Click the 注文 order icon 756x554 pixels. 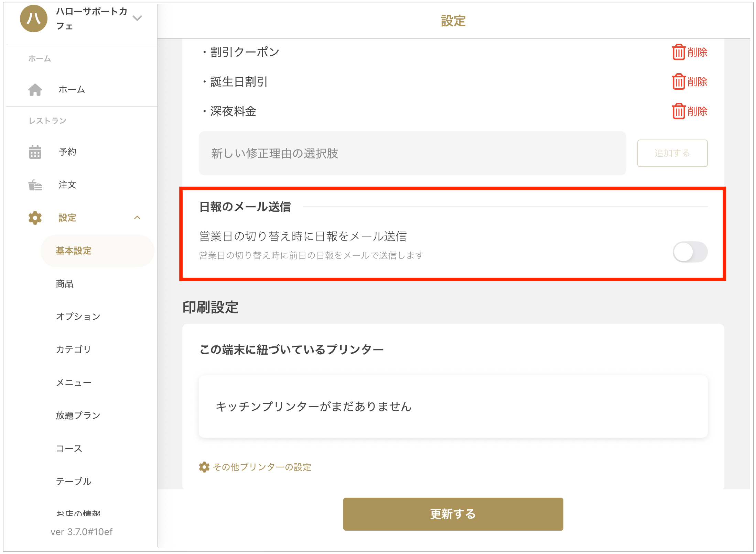(x=35, y=185)
